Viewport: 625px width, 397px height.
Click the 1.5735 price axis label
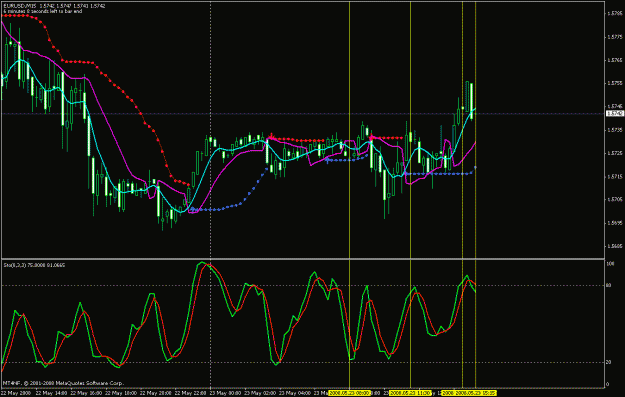pos(615,130)
